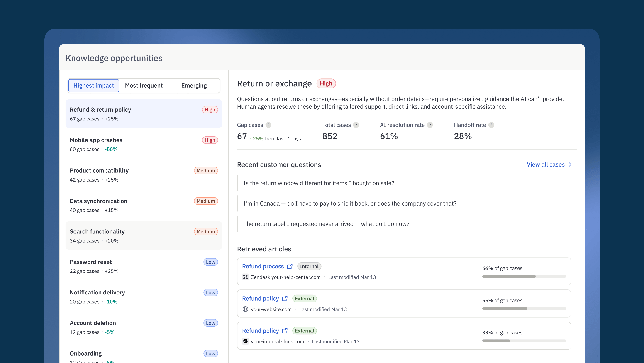Click external link icon for your-internal-docs.com Refund policy
644x363 pixels.
[x=285, y=331]
